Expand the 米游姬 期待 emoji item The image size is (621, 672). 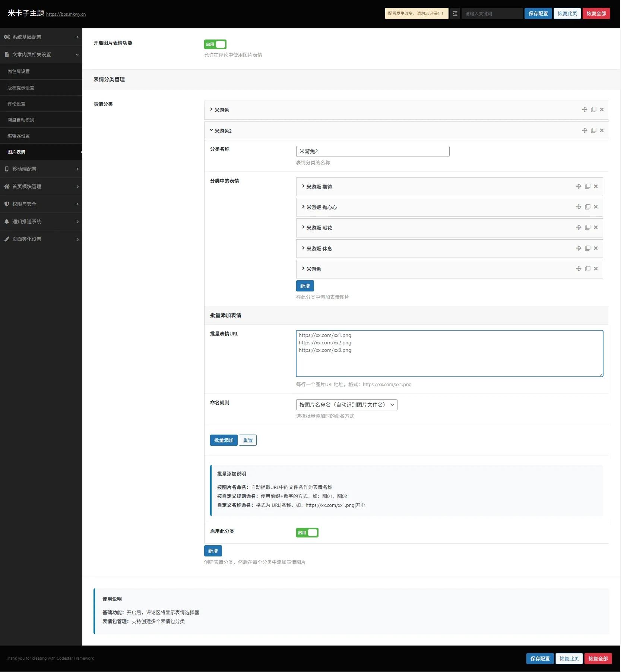(x=319, y=187)
